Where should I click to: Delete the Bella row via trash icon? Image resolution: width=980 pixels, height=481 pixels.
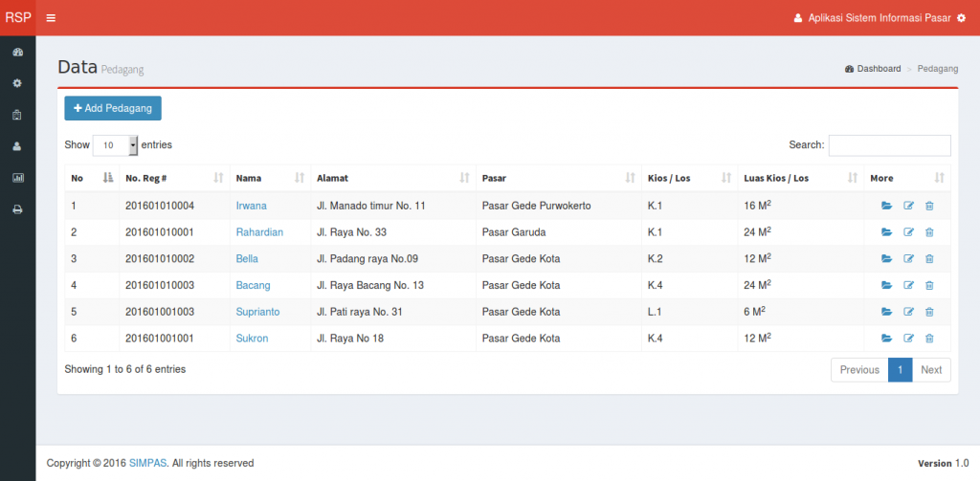tap(929, 259)
